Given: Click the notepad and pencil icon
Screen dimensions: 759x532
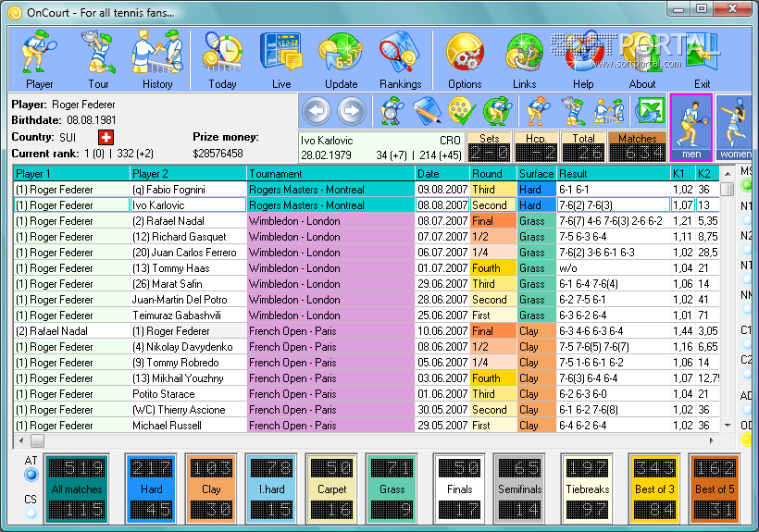Looking at the screenshot, I should pos(427,111).
